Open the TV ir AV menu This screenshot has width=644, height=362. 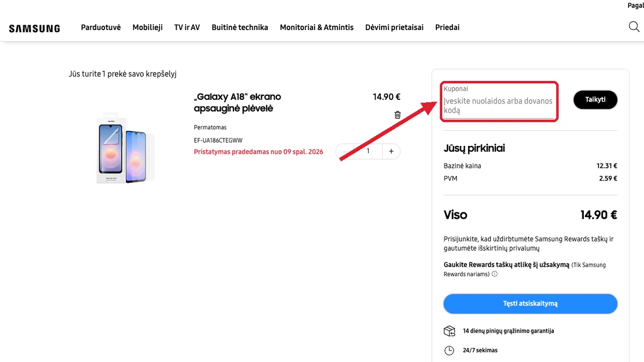(x=187, y=27)
